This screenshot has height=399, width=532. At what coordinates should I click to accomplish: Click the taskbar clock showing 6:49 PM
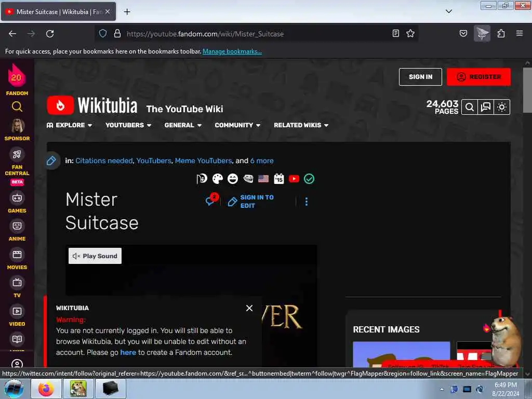coord(506,389)
